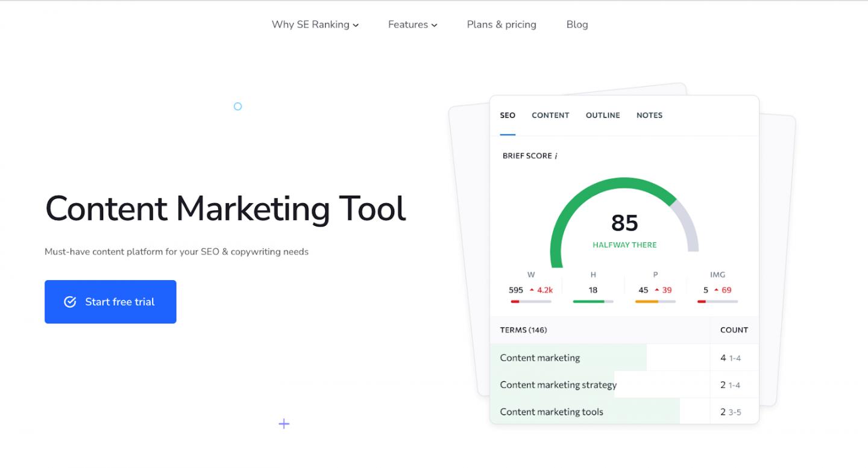Switch to the NOTES tab
Screen dimensions: 868x468
point(649,116)
